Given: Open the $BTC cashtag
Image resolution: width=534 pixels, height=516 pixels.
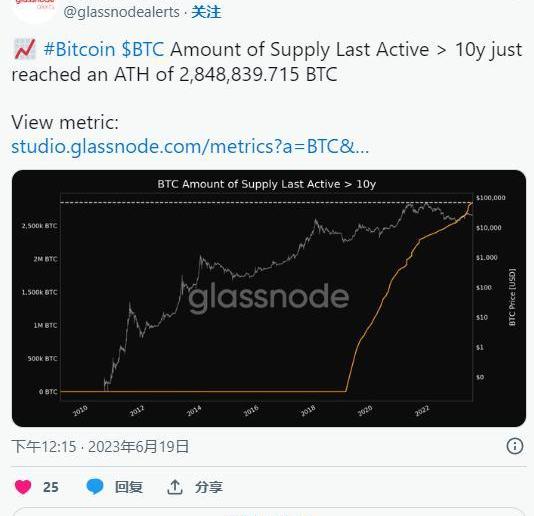Looking at the screenshot, I should coord(143,49).
